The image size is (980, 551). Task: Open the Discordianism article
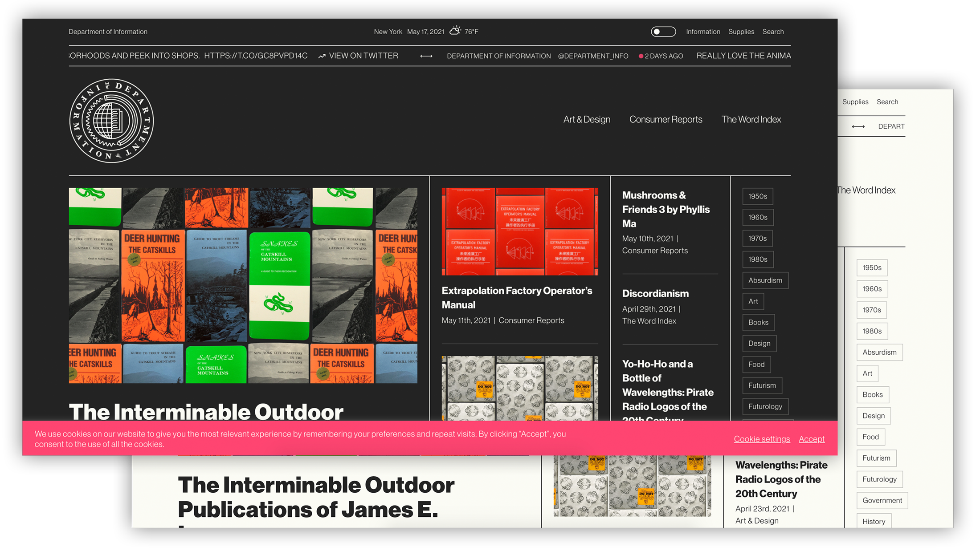(655, 293)
